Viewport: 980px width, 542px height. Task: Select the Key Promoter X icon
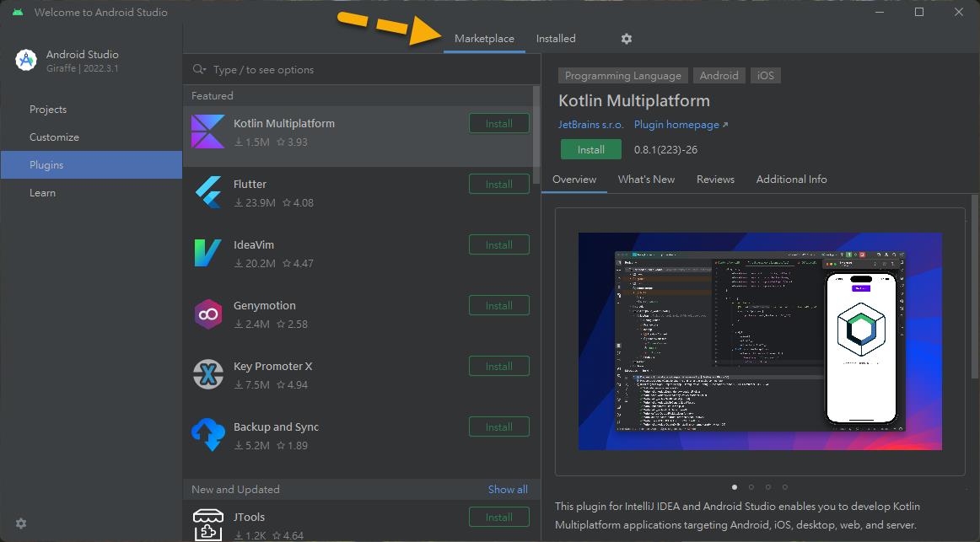(207, 374)
